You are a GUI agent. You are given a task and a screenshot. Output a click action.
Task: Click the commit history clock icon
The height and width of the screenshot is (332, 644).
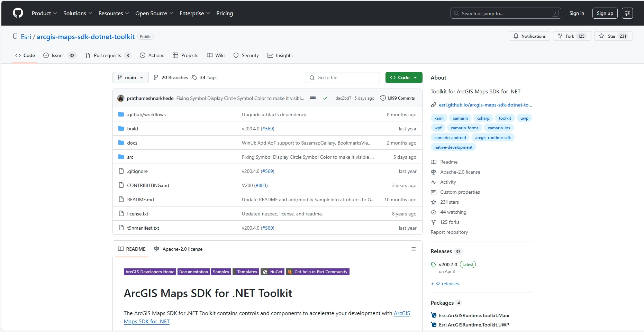click(x=382, y=98)
